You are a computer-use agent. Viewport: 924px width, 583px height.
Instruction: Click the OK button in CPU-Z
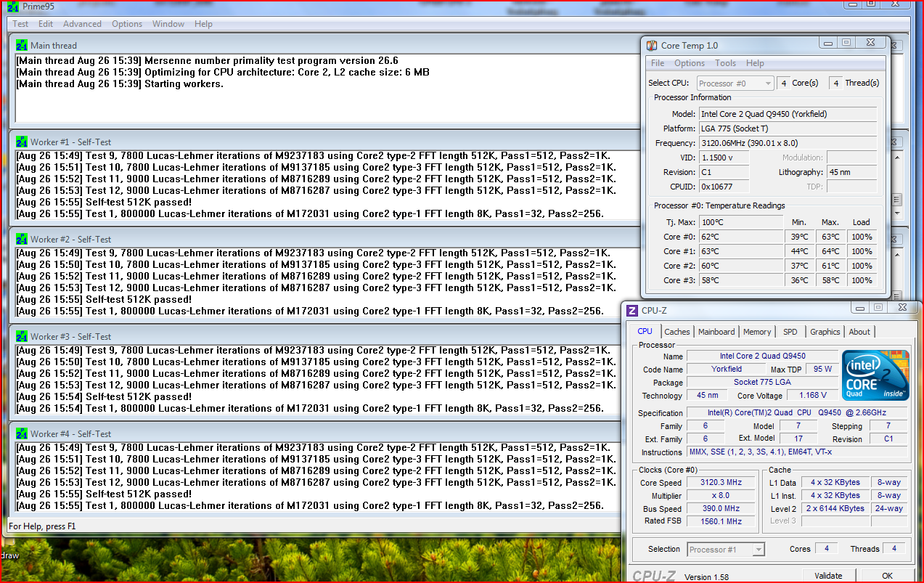pyautogui.click(x=887, y=576)
